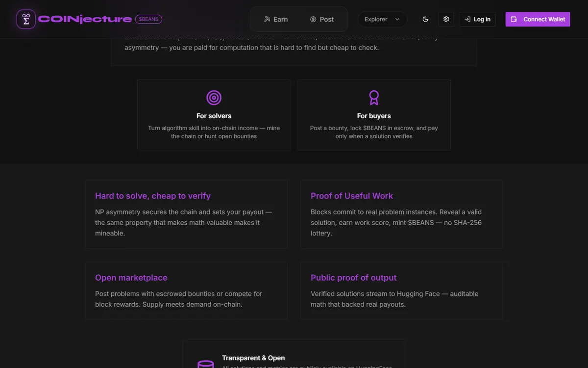Select the Public proof of output title
Viewport: 588px width, 368px height.
pos(354,278)
